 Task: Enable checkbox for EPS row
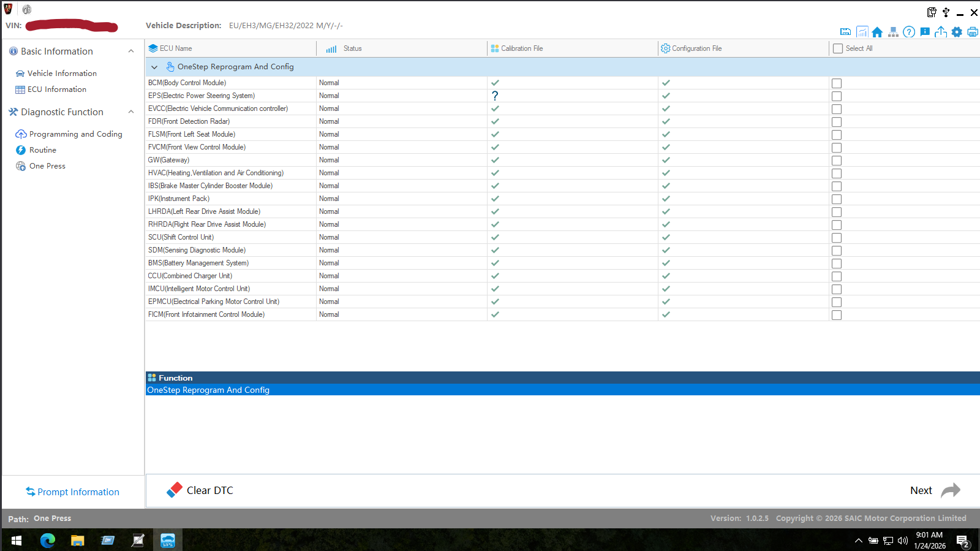click(x=837, y=96)
